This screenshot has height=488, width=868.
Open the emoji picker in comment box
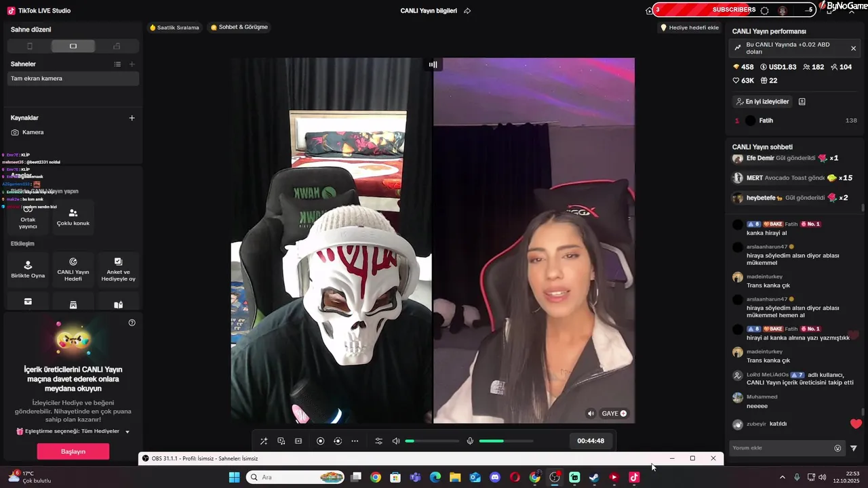tap(837, 448)
